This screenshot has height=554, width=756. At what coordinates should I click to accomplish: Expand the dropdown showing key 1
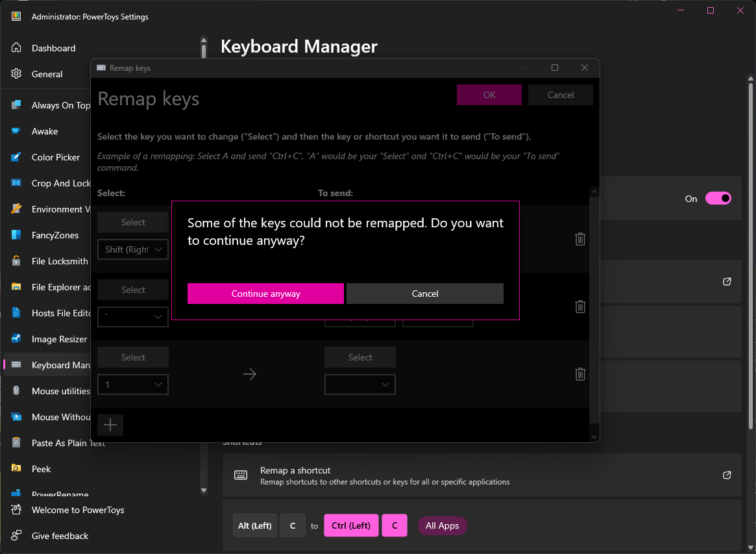coord(132,384)
